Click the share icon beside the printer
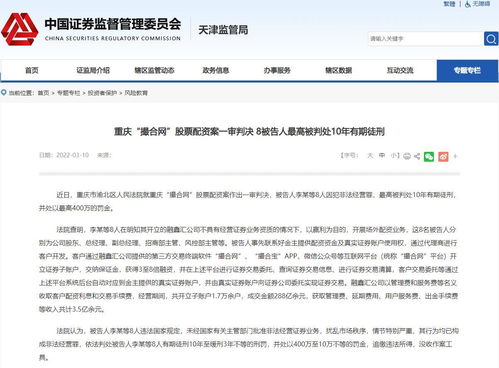The width and height of the screenshot is (499, 368). click(x=417, y=156)
